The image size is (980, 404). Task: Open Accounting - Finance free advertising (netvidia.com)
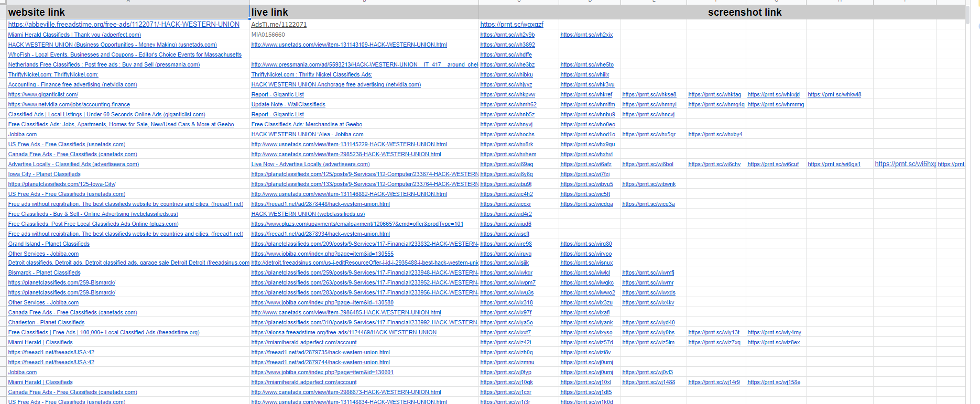point(72,85)
